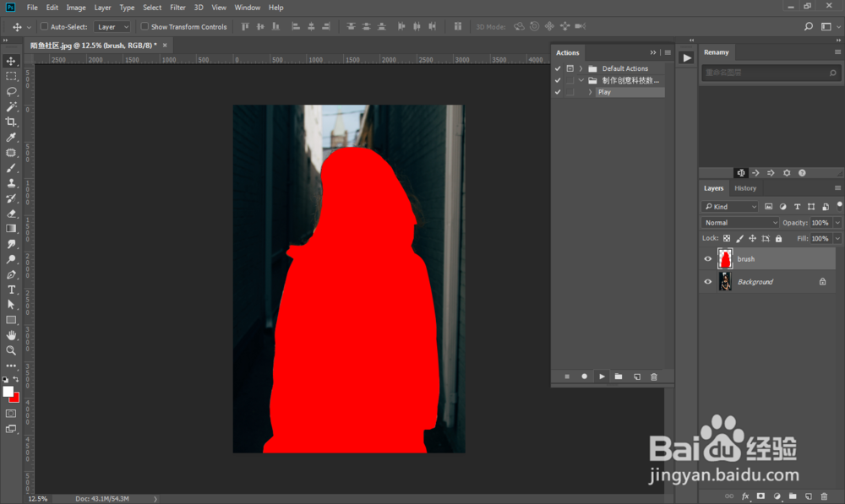The height and width of the screenshot is (504, 845).
Task: Open the layer filter Kind dropdown
Action: tap(730, 207)
